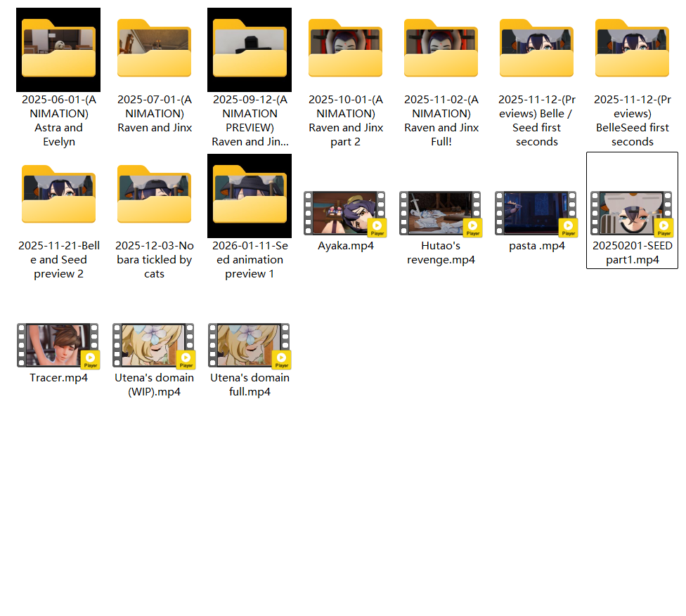Viewport: 686px width, 616px height.
Task: Open the Raven and Jinx Full! folder
Action: click(x=441, y=49)
